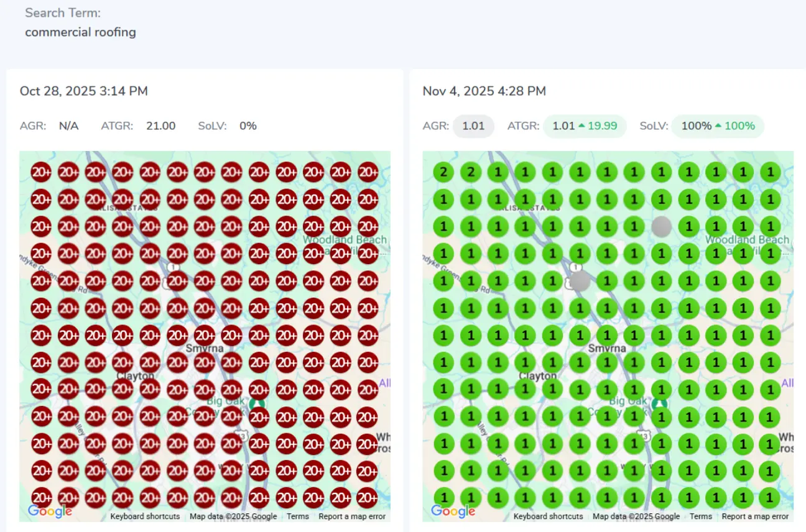Click the Google logo on the left map
The width and height of the screenshot is (806, 532).
(x=50, y=511)
